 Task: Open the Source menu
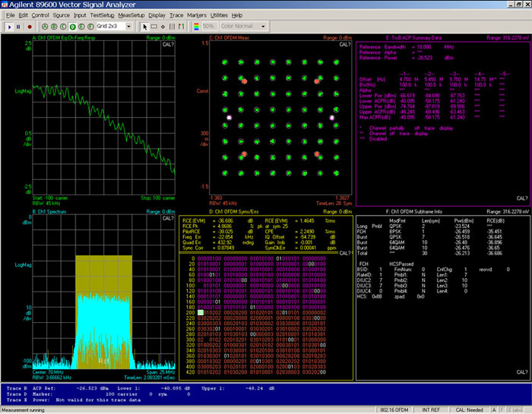(61, 15)
